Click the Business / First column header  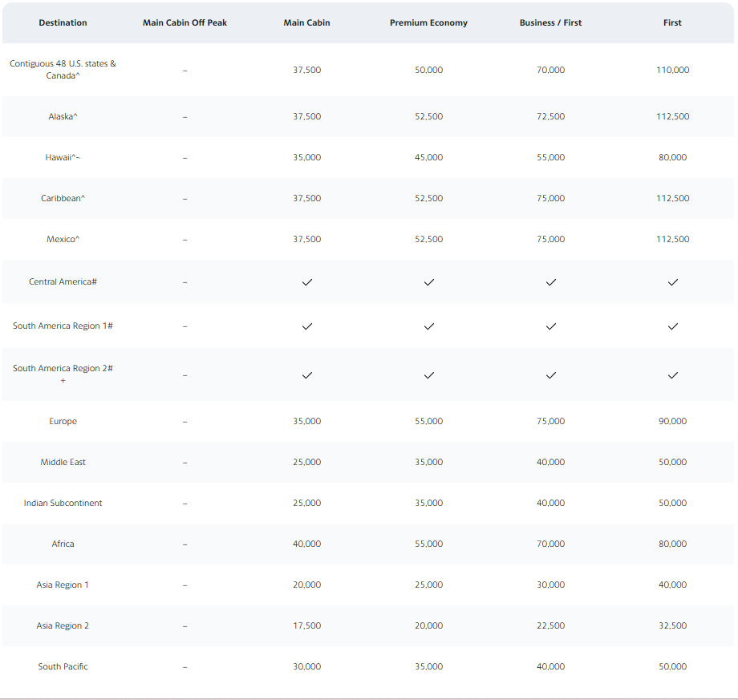pos(550,22)
